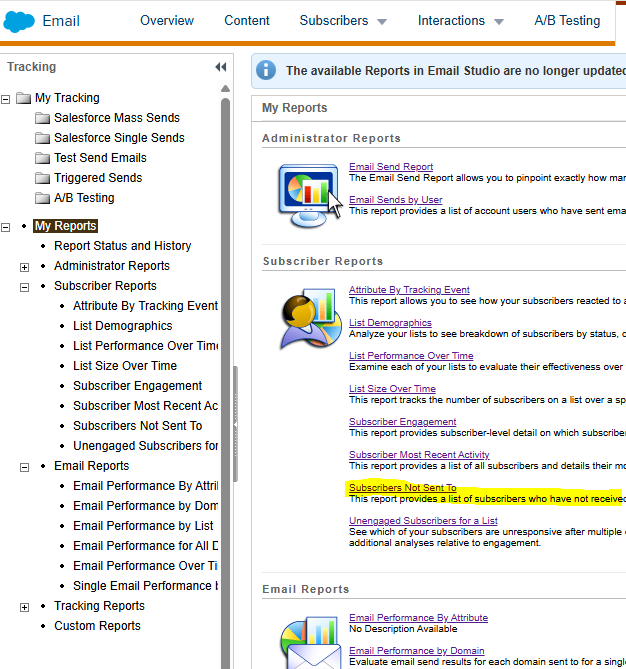
Task: Select Email Performance Over Time in tree
Action: [x=145, y=566]
